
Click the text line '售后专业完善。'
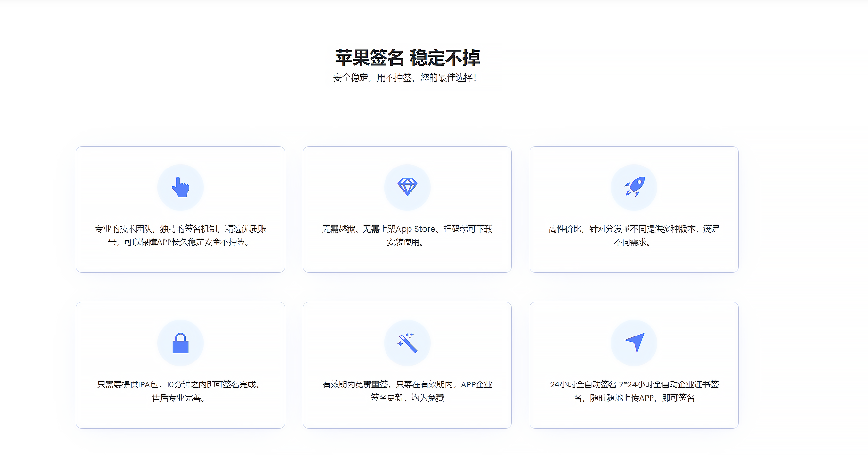[179, 398]
